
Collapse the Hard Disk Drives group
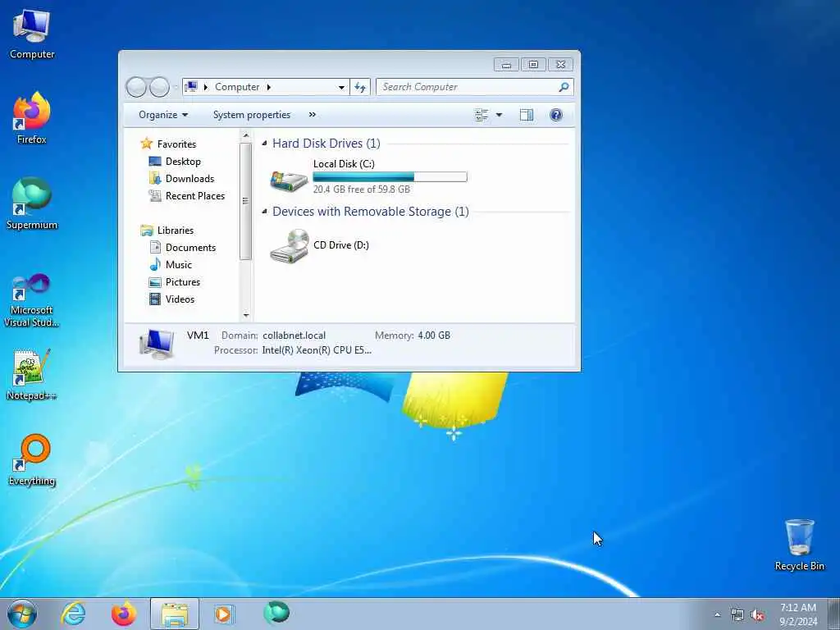(x=264, y=143)
